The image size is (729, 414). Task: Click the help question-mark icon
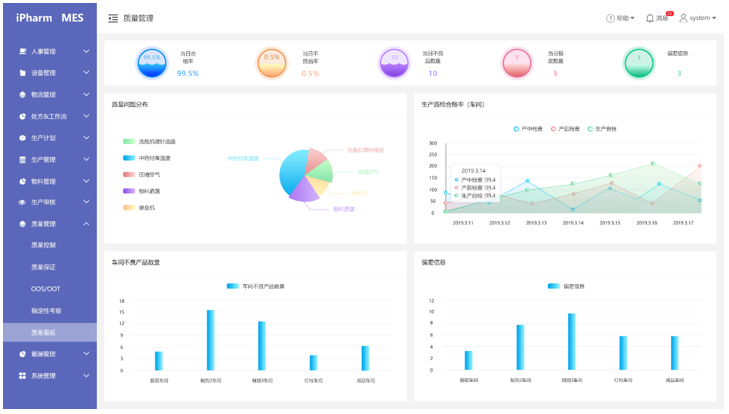[610, 18]
